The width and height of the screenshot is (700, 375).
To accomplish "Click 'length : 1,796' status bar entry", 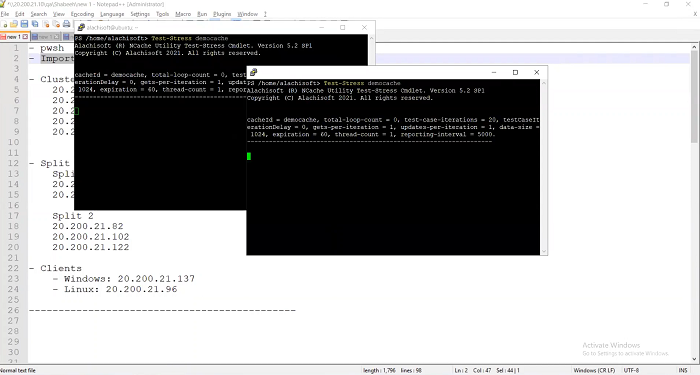I will pyautogui.click(x=379, y=371).
